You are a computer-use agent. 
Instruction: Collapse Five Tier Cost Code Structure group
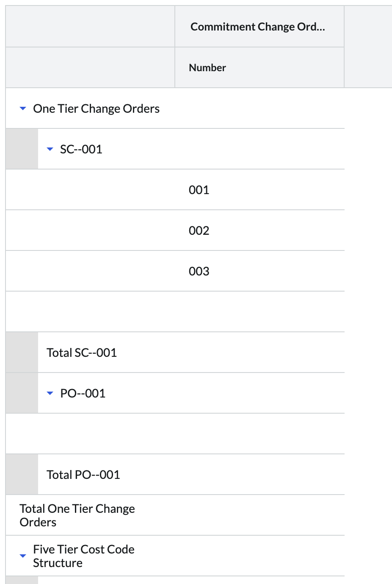(23, 556)
